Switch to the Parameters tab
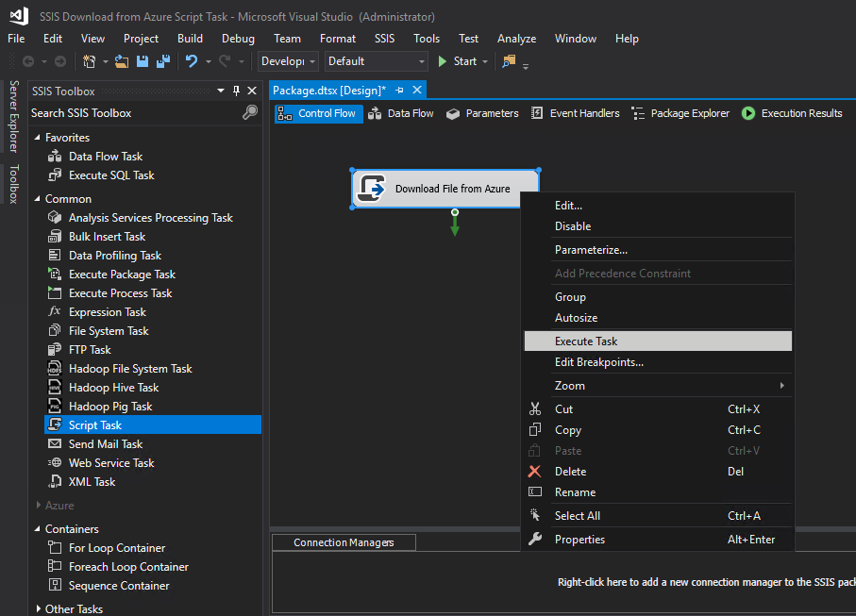The width and height of the screenshot is (856, 616). (x=482, y=113)
